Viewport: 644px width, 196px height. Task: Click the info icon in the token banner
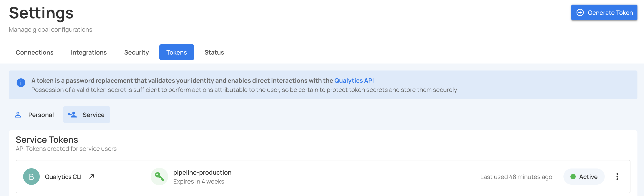point(21,83)
